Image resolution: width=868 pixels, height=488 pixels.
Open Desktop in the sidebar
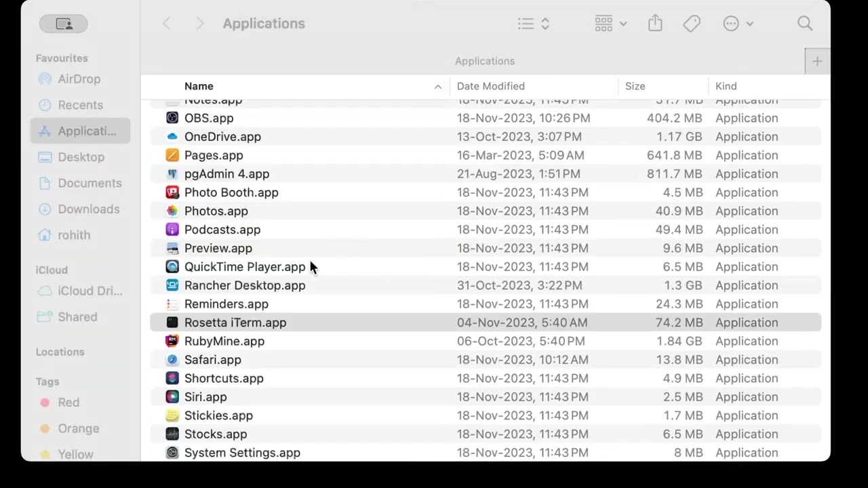click(x=80, y=157)
